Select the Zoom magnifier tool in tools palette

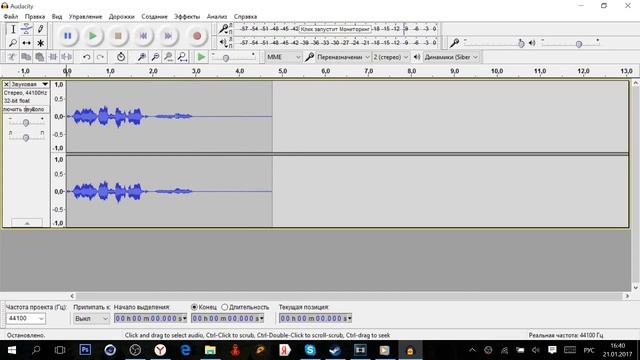[x=13, y=42]
